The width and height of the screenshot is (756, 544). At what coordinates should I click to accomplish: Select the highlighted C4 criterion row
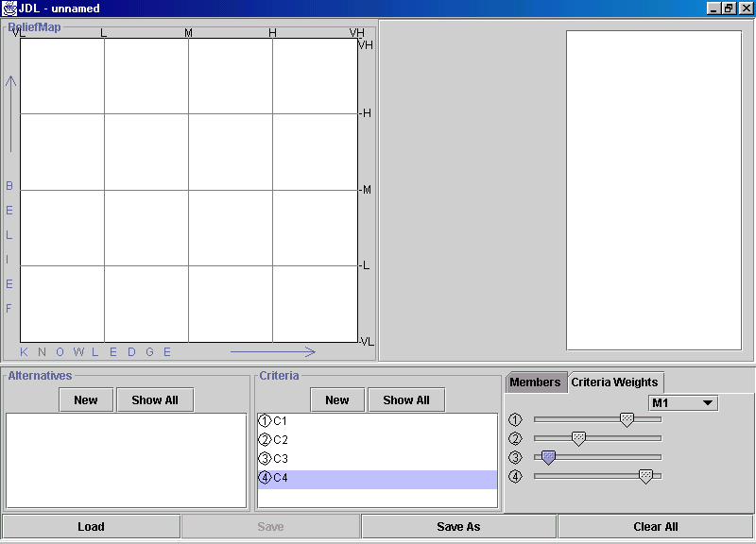point(377,480)
